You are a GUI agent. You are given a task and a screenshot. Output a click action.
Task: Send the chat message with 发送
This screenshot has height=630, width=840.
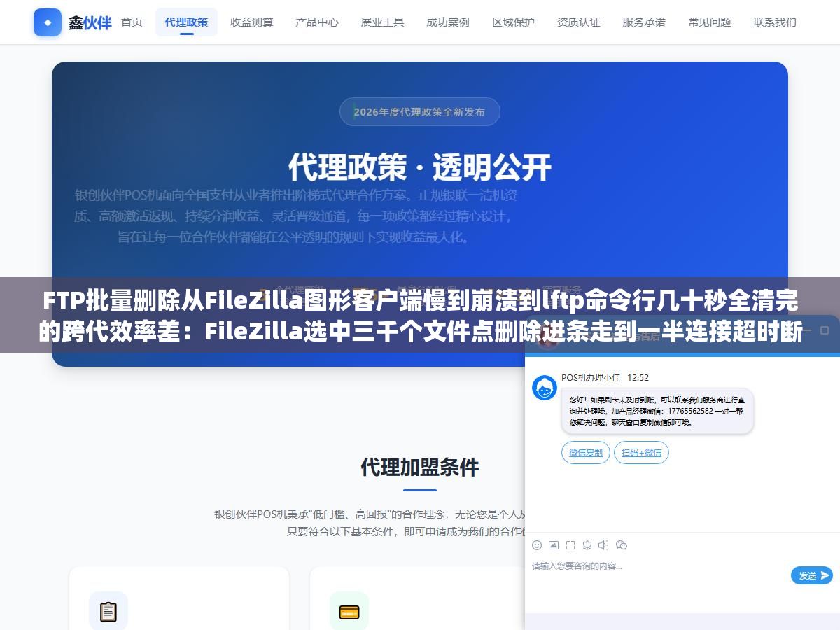[x=812, y=575]
